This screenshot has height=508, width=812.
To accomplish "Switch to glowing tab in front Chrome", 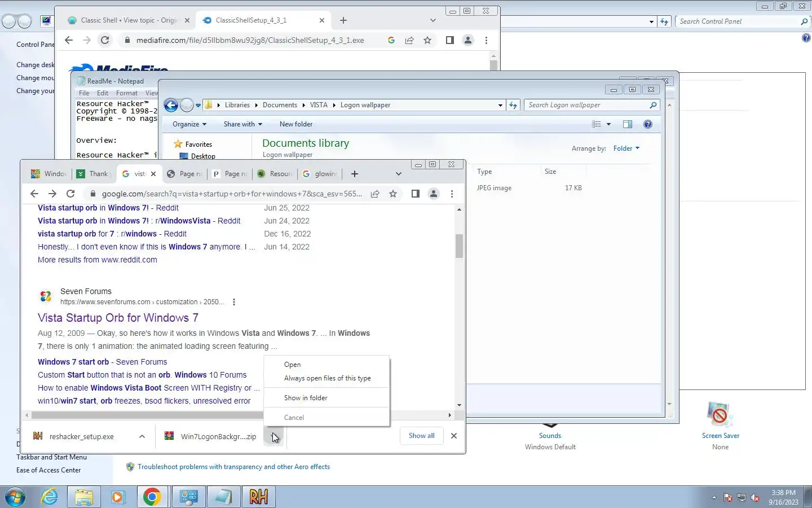I will [320, 174].
